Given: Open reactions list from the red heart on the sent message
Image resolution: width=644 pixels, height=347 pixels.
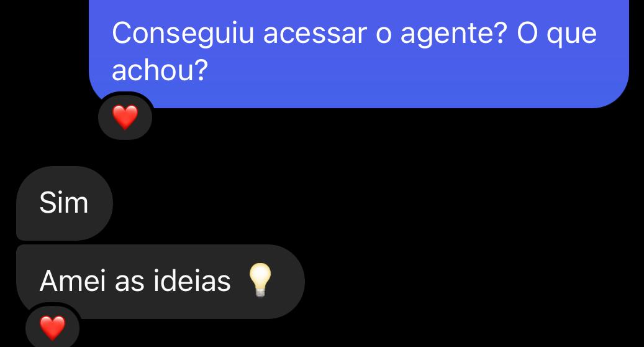Looking at the screenshot, I should coord(125,118).
